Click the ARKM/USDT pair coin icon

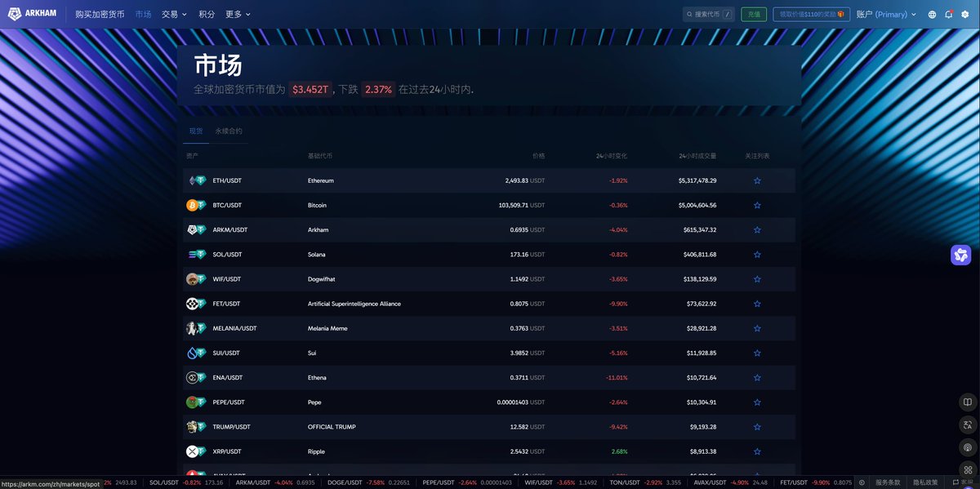(x=196, y=229)
